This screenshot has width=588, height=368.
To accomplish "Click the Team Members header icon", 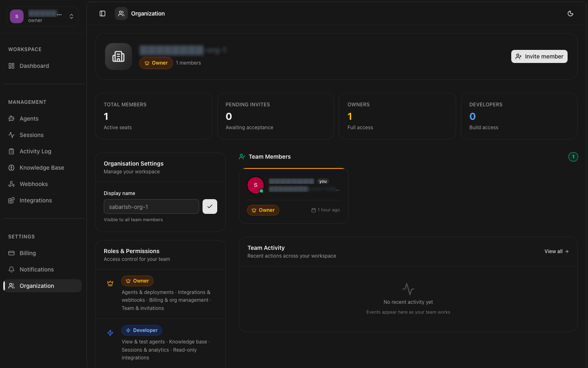I will click(242, 157).
